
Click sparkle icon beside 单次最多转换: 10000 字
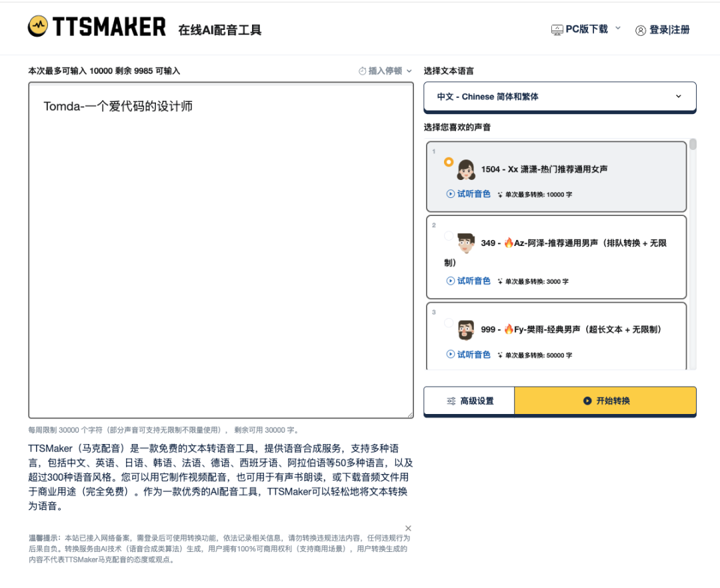(500, 195)
